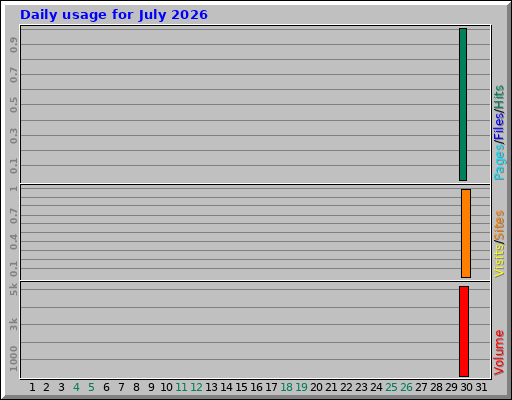The image size is (512, 400).
Task: Click the 'Sites' label in the legend
Action: tap(499, 225)
